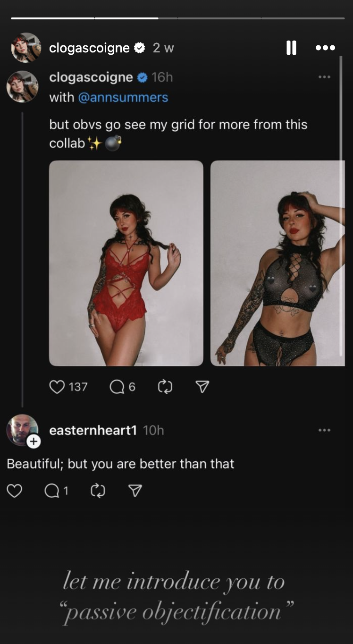Like the easternheart1 reply
Viewport: 353px width, 644px height.
pyautogui.click(x=15, y=491)
